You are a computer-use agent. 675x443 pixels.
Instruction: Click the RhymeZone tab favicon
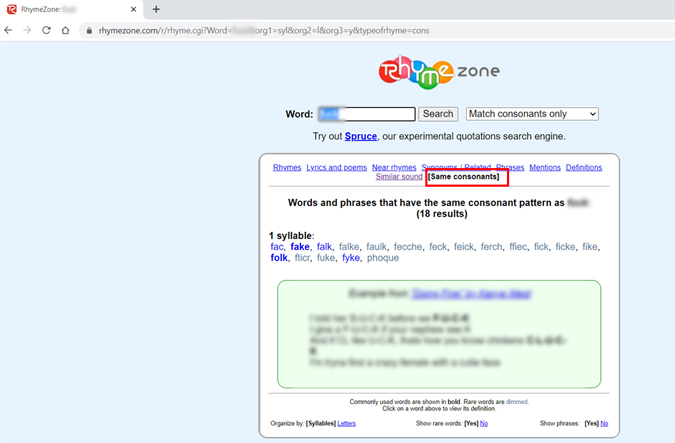tap(12, 9)
